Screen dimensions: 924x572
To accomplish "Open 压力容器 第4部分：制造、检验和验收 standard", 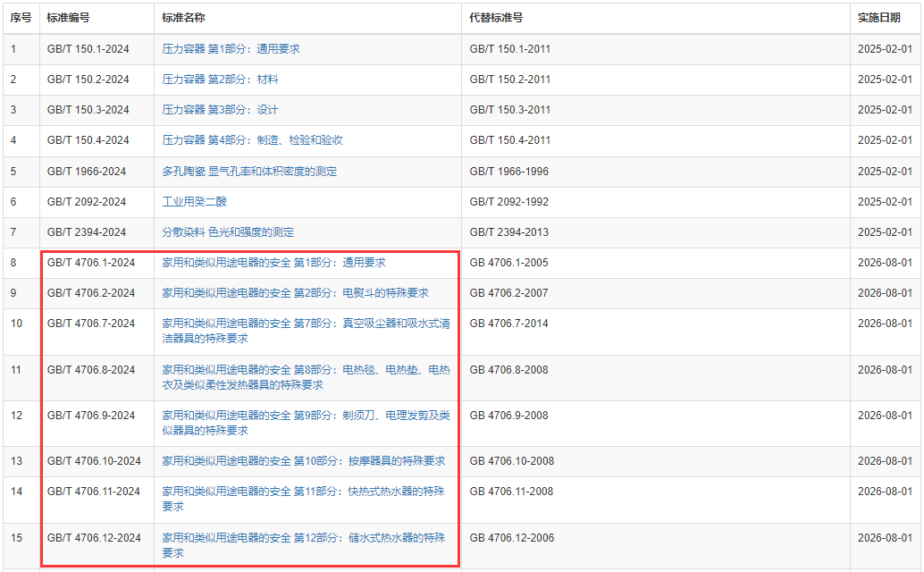I will point(252,140).
